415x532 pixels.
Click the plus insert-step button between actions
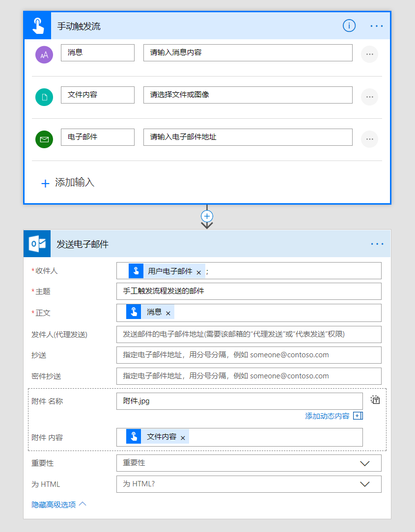pyautogui.click(x=207, y=216)
